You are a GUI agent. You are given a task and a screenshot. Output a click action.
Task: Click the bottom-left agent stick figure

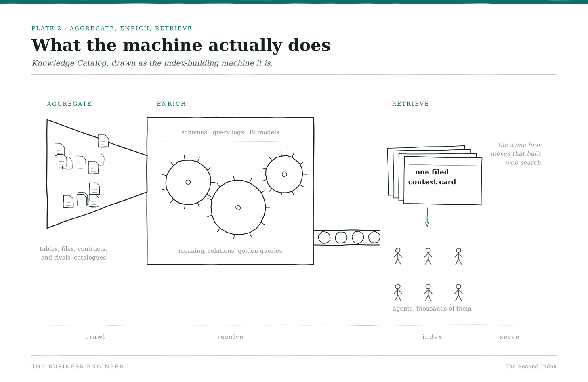398,292
